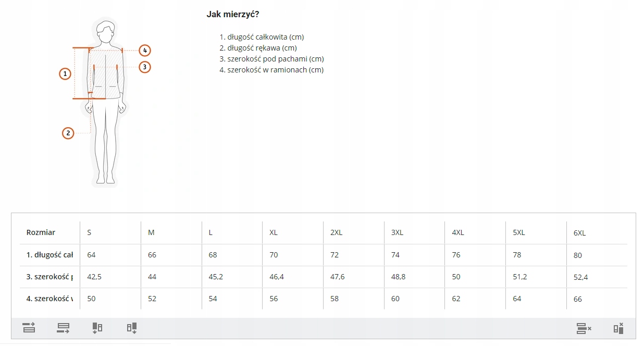644x346 pixels.
Task: Click measurement marker number 3 on diagram
Action: [x=145, y=67]
